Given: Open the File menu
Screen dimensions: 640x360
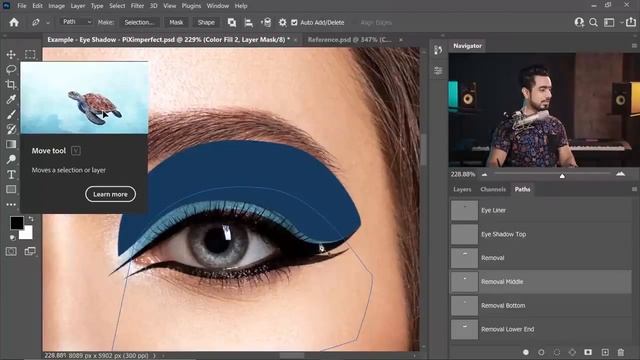Looking at the screenshot, I should point(22,6).
